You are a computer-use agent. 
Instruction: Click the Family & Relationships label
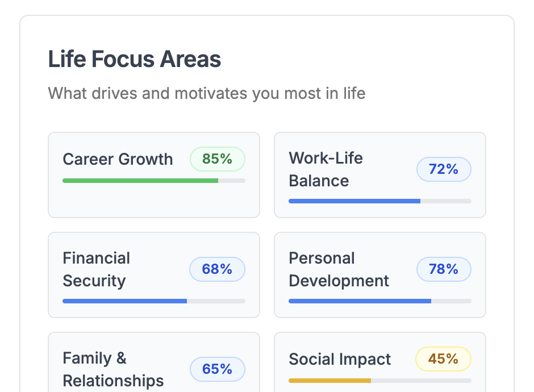click(113, 369)
